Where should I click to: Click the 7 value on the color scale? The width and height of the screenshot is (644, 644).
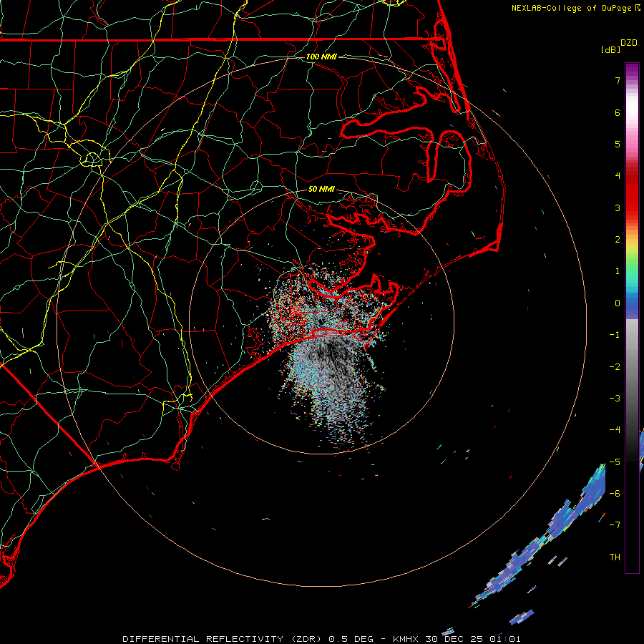tap(618, 80)
